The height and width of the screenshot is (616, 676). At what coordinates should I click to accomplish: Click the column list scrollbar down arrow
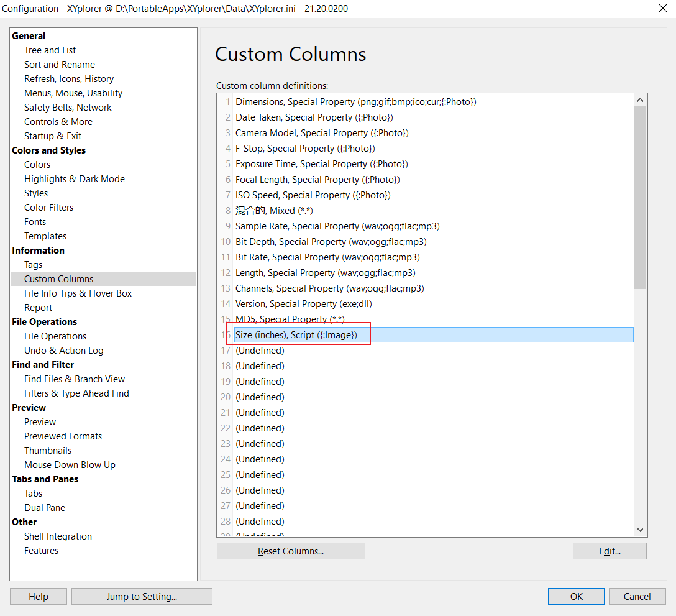point(640,529)
